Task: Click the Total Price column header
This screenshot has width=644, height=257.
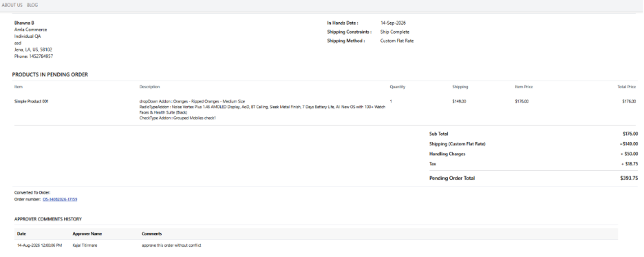Action: coord(626,87)
